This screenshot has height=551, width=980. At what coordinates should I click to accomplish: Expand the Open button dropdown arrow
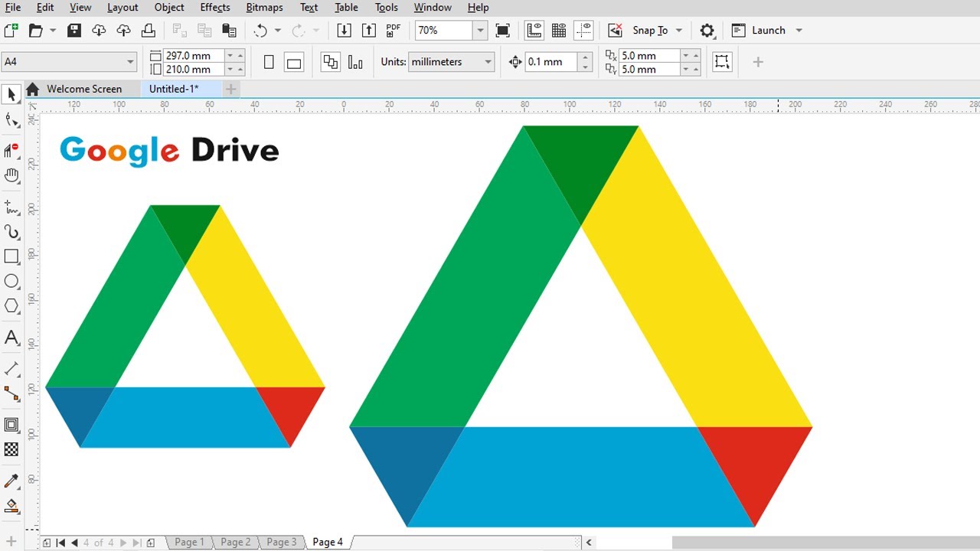coord(53,31)
